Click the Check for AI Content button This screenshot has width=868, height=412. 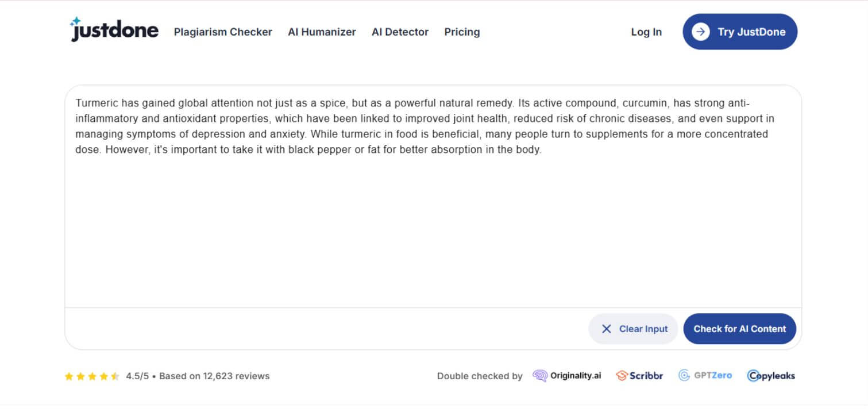pyautogui.click(x=739, y=329)
